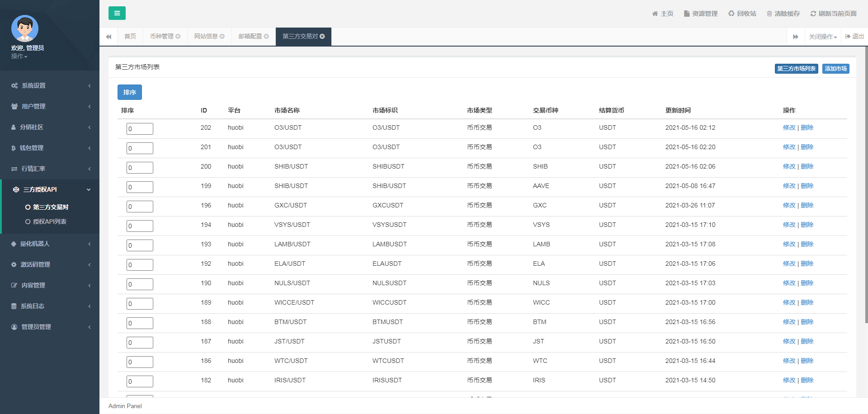The height and width of the screenshot is (414, 868).
Task: Close the 网站信息 tab
Action: coord(222,37)
